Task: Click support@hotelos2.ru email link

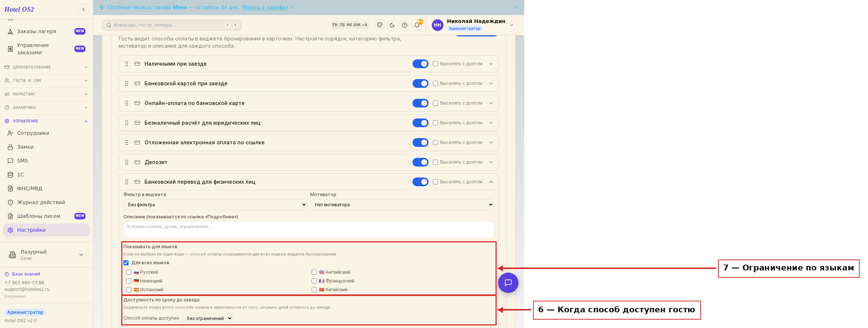Action: coord(27,289)
